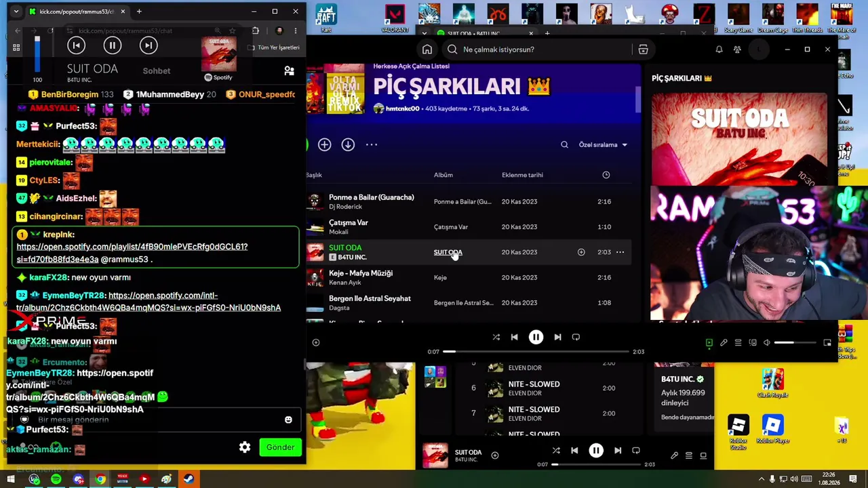Open the Windows Start menu

[11, 480]
